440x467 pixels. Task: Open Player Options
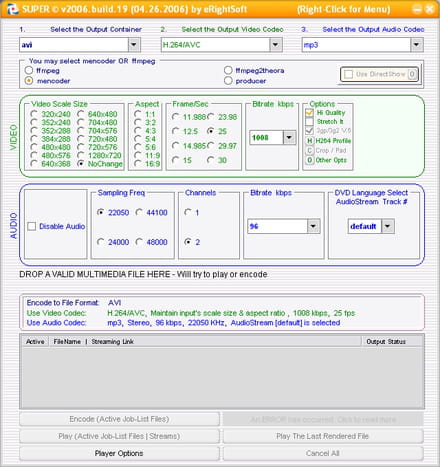click(119, 453)
